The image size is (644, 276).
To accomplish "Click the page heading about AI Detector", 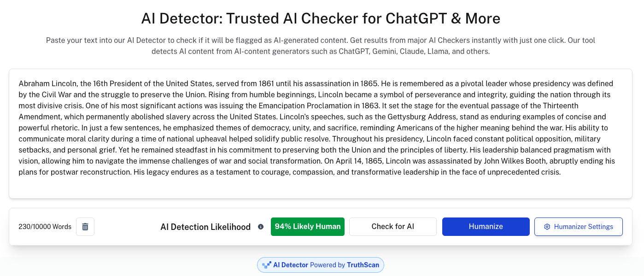I will (321, 18).
